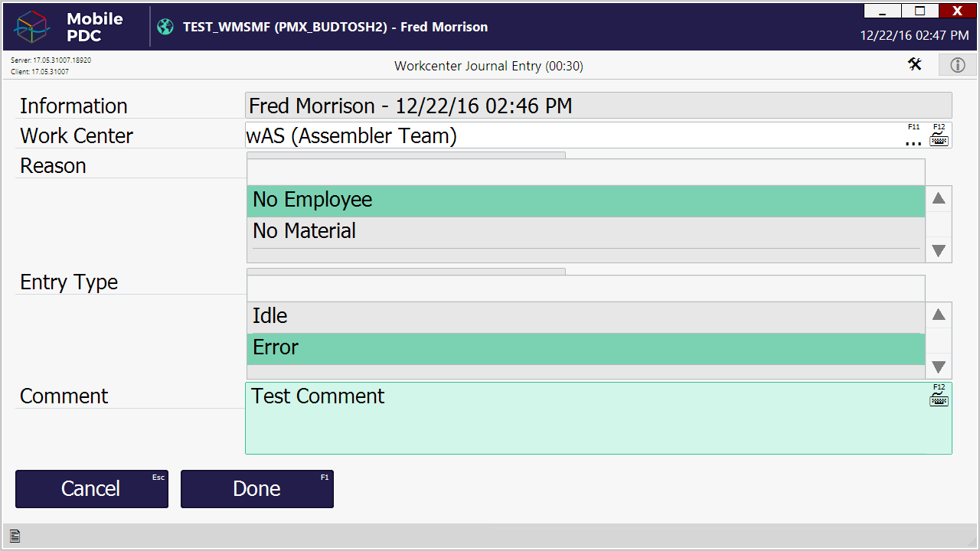Click the globe connection icon
The image size is (980, 551).
[165, 27]
